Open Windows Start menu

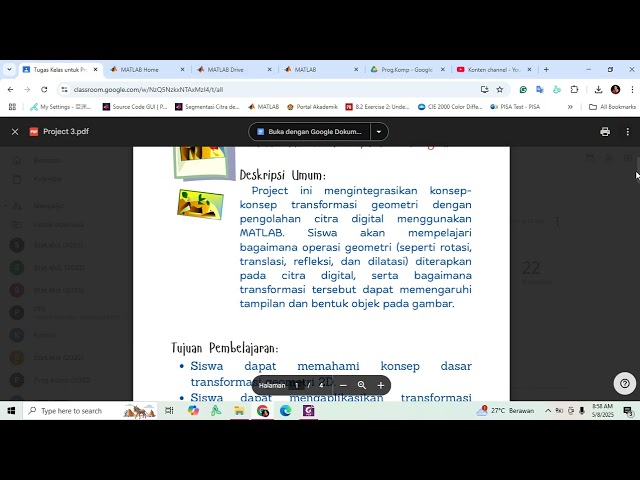pyautogui.click(x=11, y=411)
